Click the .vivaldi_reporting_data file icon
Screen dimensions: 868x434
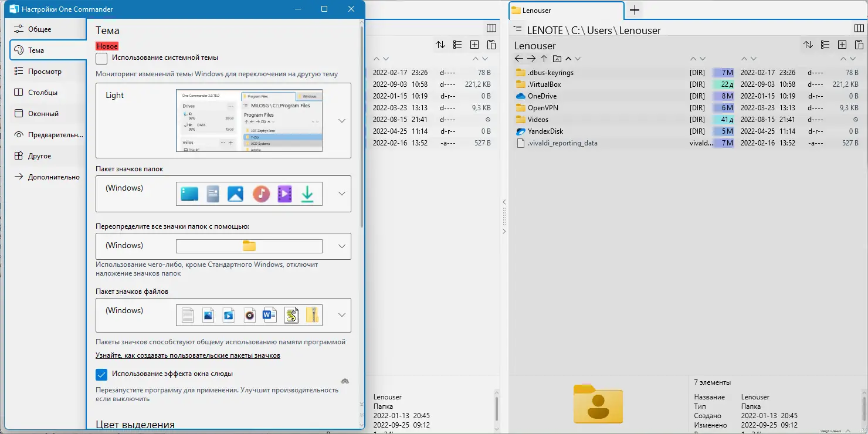[x=521, y=143]
